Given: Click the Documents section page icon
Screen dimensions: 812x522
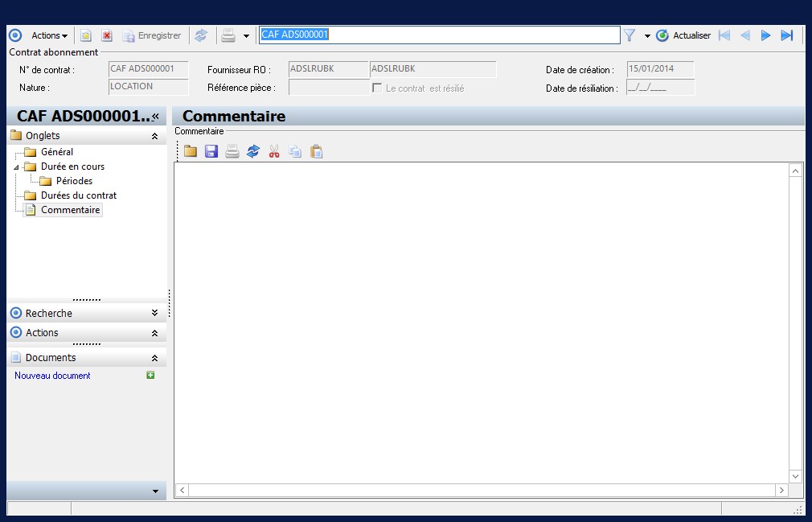Looking at the screenshot, I should pyautogui.click(x=16, y=357).
